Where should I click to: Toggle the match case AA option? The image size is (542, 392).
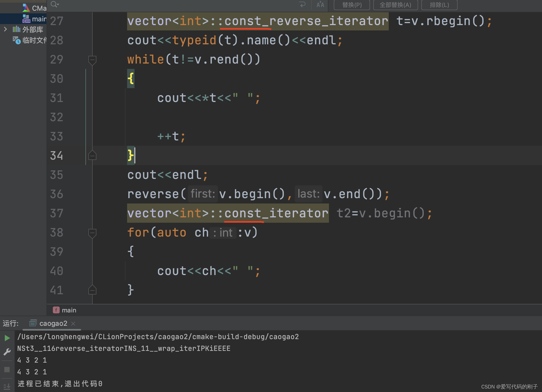[320, 5]
